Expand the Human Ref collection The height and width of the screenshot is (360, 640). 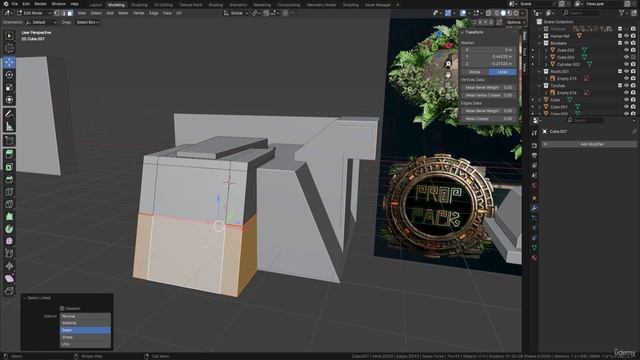(540, 36)
